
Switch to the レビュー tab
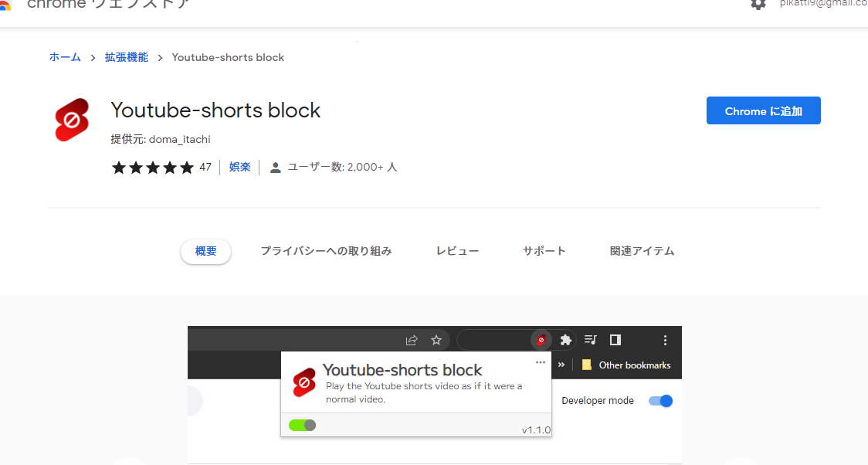click(457, 251)
